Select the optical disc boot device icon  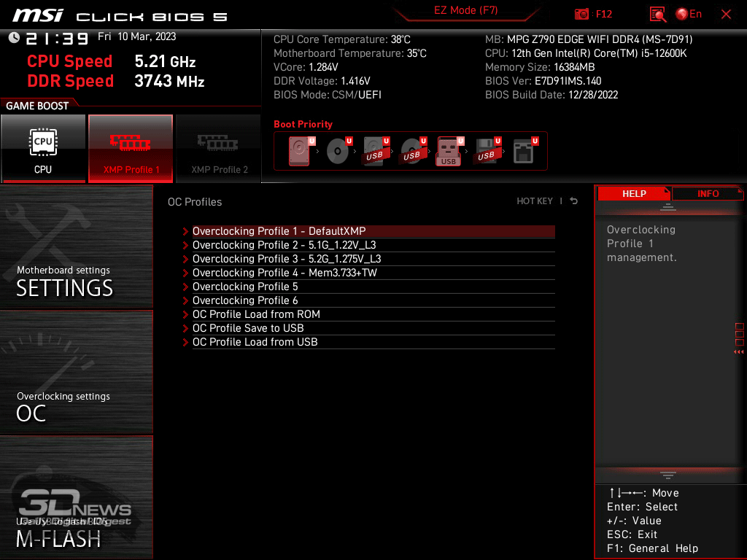338,151
